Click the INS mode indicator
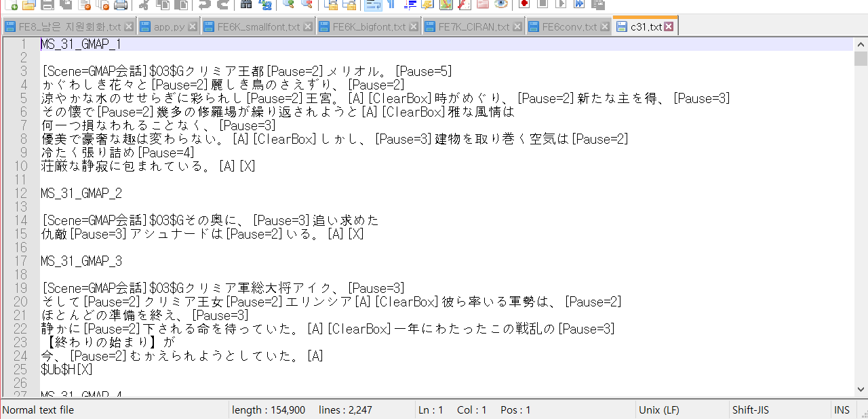The image size is (868, 419). (x=842, y=410)
